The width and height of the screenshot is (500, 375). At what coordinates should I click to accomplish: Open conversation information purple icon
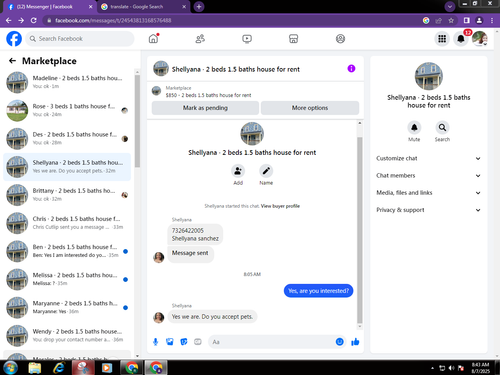(351, 69)
